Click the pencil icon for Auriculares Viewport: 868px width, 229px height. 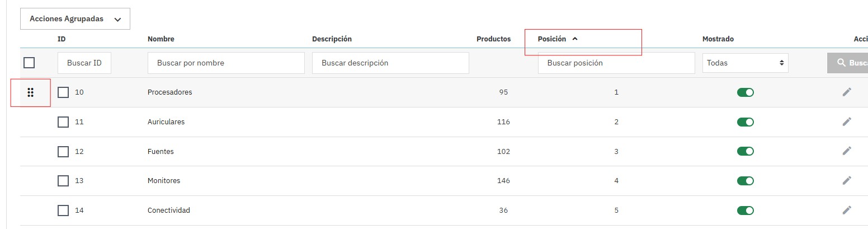(847, 121)
